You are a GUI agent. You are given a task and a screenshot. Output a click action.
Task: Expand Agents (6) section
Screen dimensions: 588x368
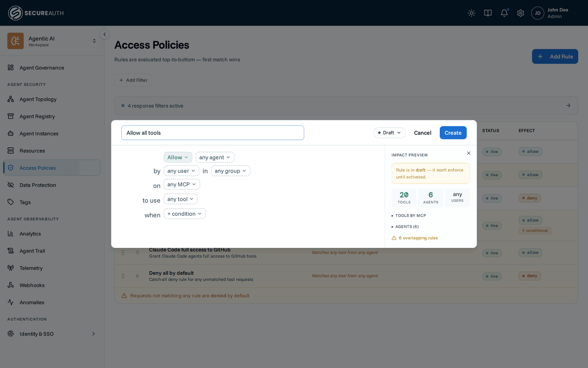click(x=405, y=227)
